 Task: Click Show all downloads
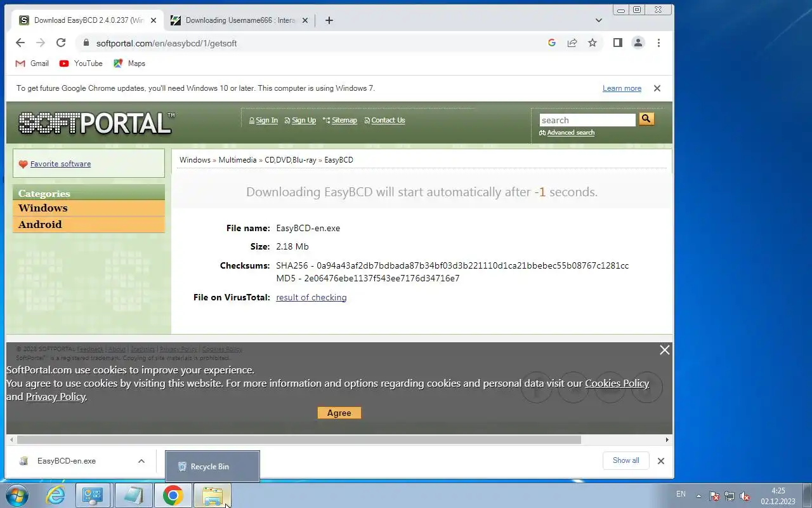(x=625, y=460)
